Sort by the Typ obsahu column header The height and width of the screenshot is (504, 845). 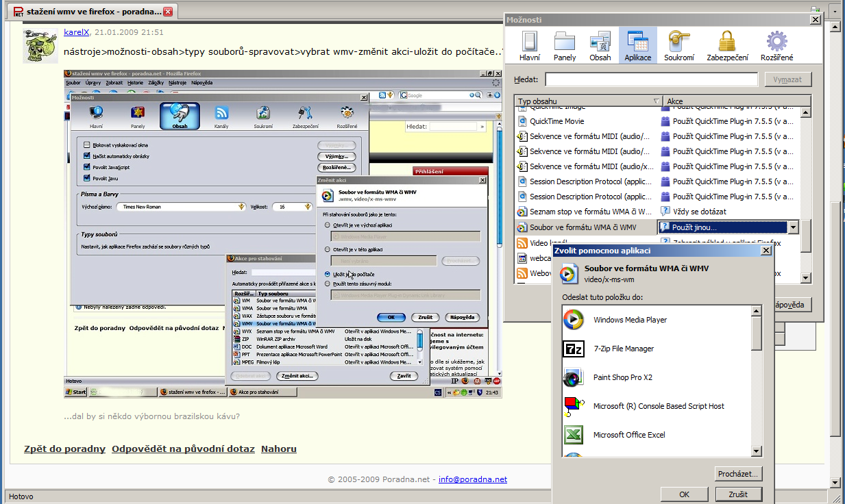pyautogui.click(x=588, y=101)
